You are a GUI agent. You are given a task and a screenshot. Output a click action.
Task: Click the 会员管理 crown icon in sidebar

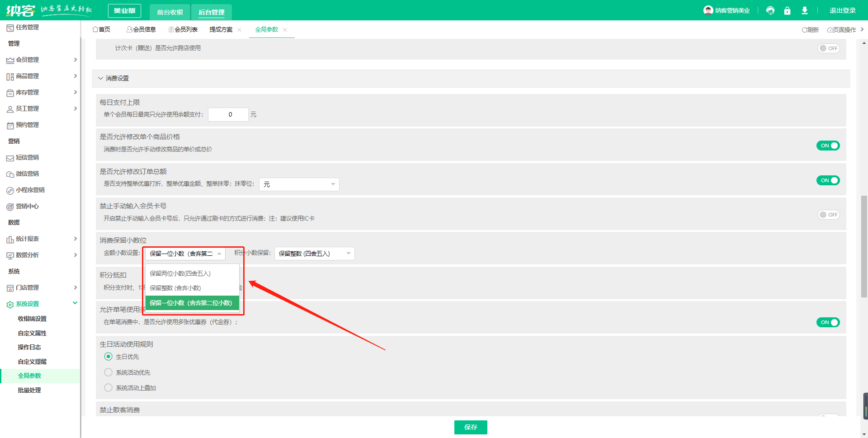click(x=10, y=60)
